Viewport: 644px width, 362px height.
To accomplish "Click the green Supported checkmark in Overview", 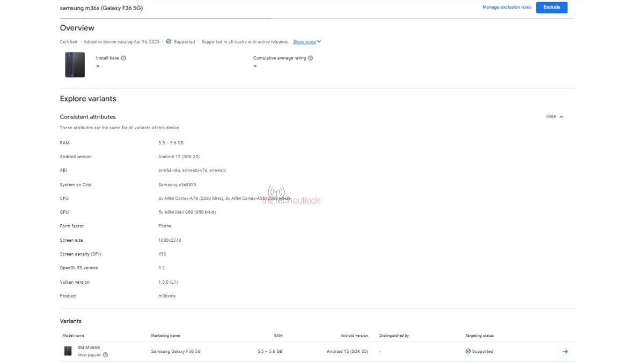I will point(169,42).
